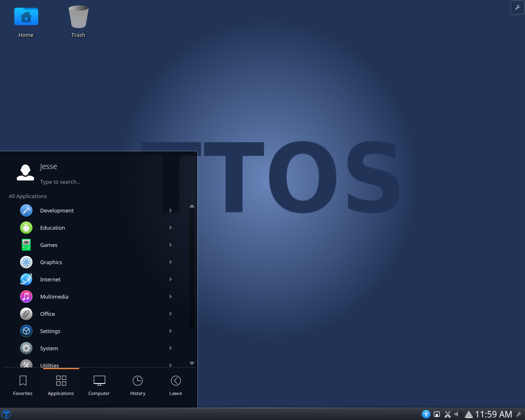Expand the Games submenu arrow
The width and height of the screenshot is (525, 420).
[171, 245]
